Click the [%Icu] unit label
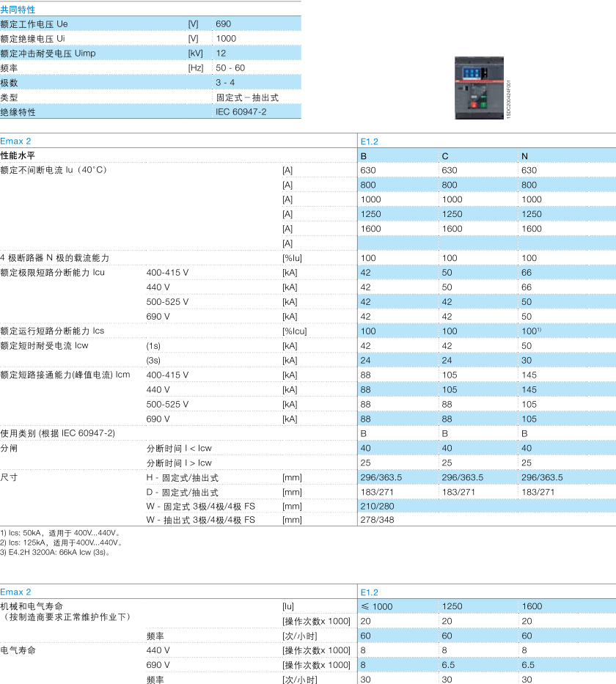The image size is (616, 684). tap(295, 331)
